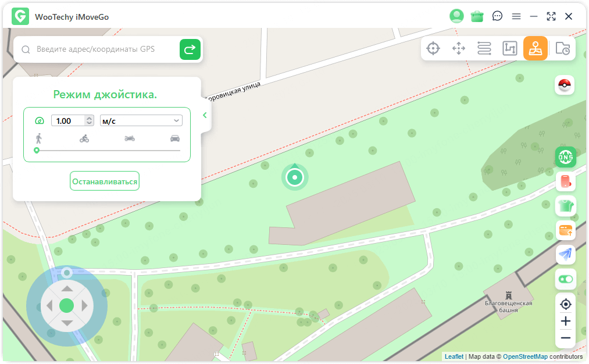The width and height of the screenshot is (589, 364).
Task: Open the hamburger menu in title bar
Action: coord(516,16)
